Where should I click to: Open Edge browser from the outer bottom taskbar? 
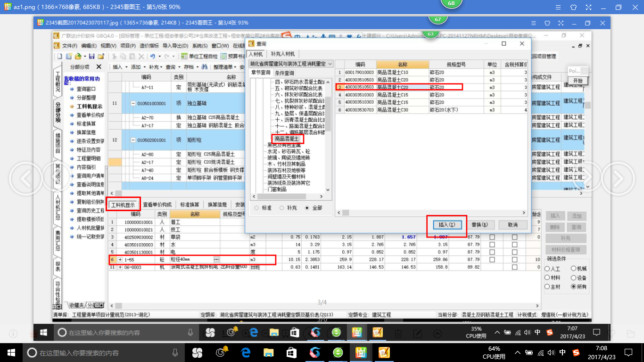click(x=245, y=352)
